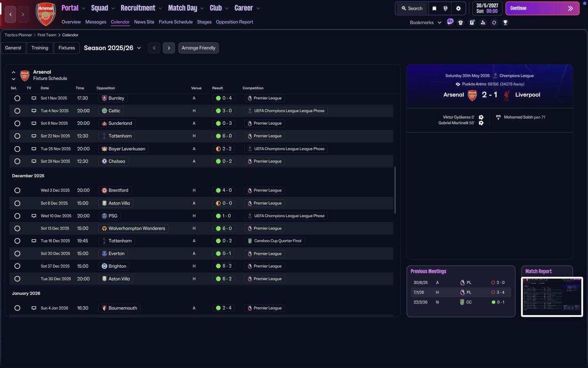Click the Liverpool crest in match panel
Image resolution: width=588 pixels, height=368 pixels.
[x=507, y=95]
